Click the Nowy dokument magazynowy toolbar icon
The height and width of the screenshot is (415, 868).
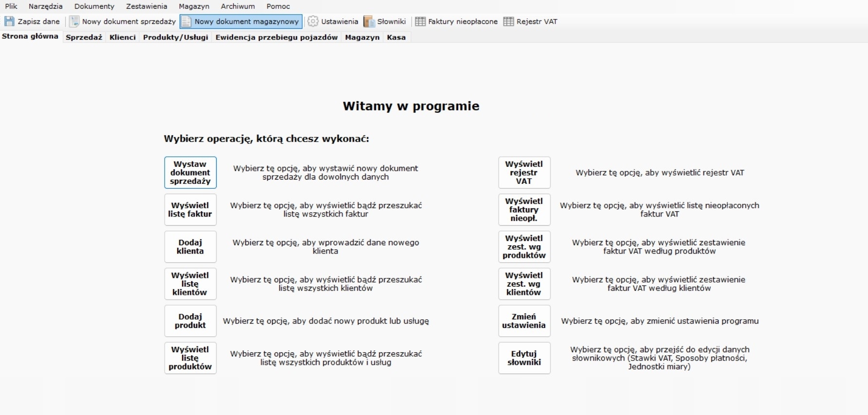[186, 21]
